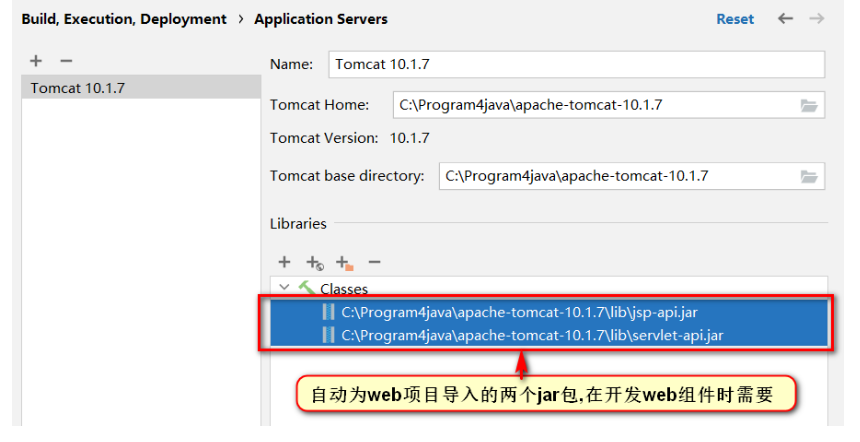Add library specifying documentation URL

click(315, 263)
